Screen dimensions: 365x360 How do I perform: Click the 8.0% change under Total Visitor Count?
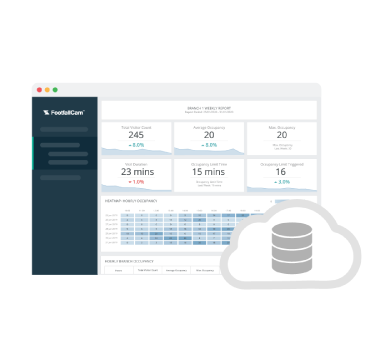pos(136,145)
